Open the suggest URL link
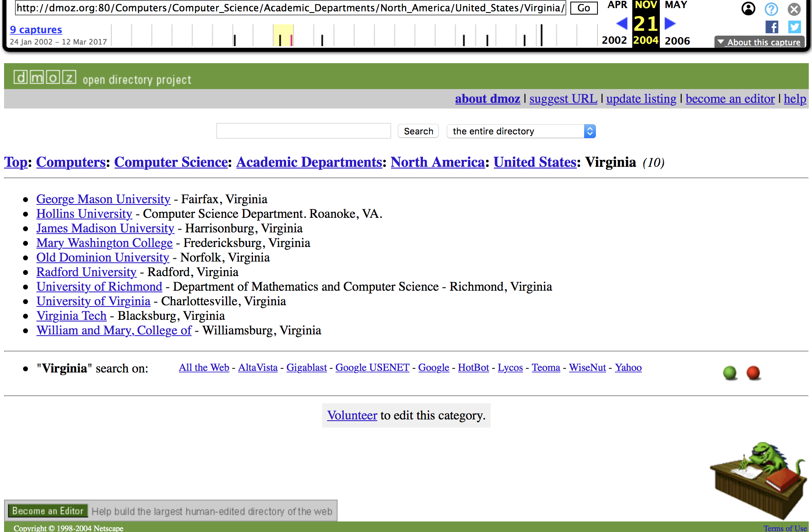The image size is (812, 532). coord(563,99)
